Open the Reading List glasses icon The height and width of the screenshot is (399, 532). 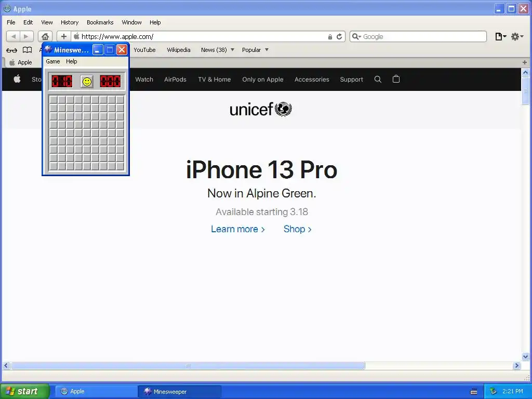coord(11,50)
